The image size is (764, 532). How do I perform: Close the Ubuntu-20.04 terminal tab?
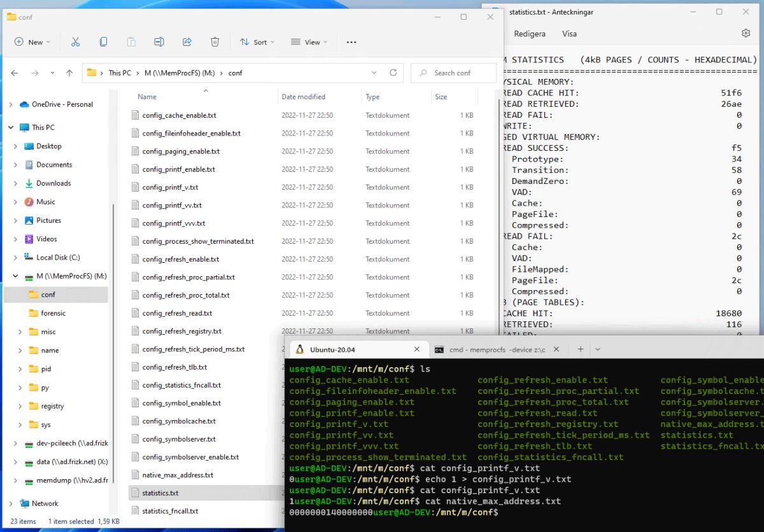pyautogui.click(x=418, y=349)
